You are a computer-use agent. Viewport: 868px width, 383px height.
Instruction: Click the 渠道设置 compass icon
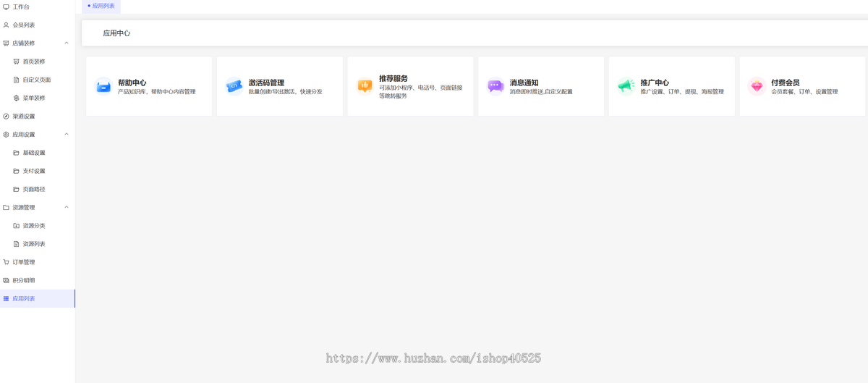pos(7,116)
